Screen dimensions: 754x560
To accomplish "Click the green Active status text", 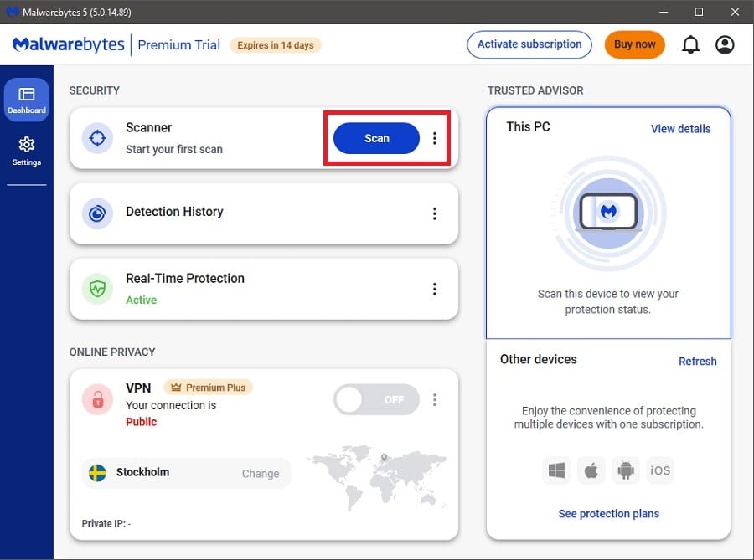I will pos(141,301).
